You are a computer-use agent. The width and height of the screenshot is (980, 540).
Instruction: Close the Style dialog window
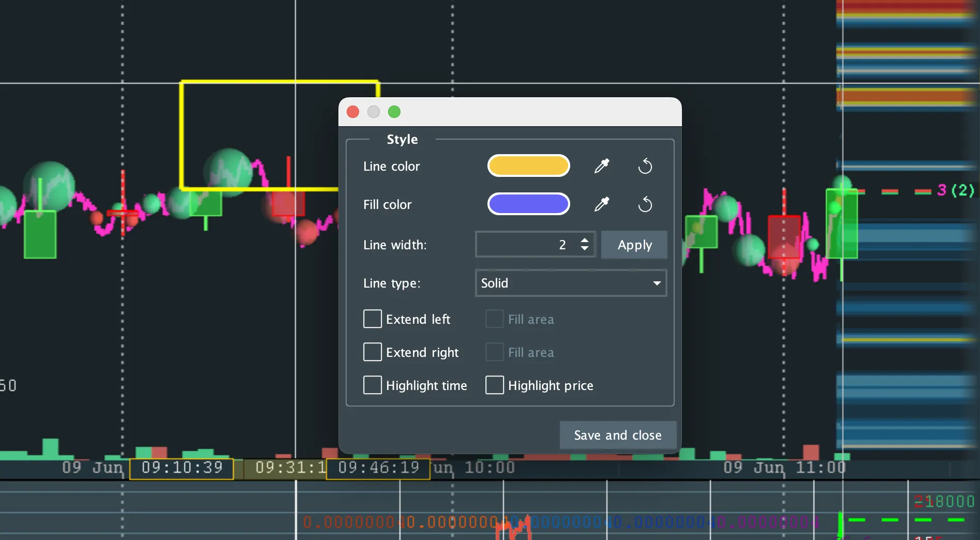353,112
